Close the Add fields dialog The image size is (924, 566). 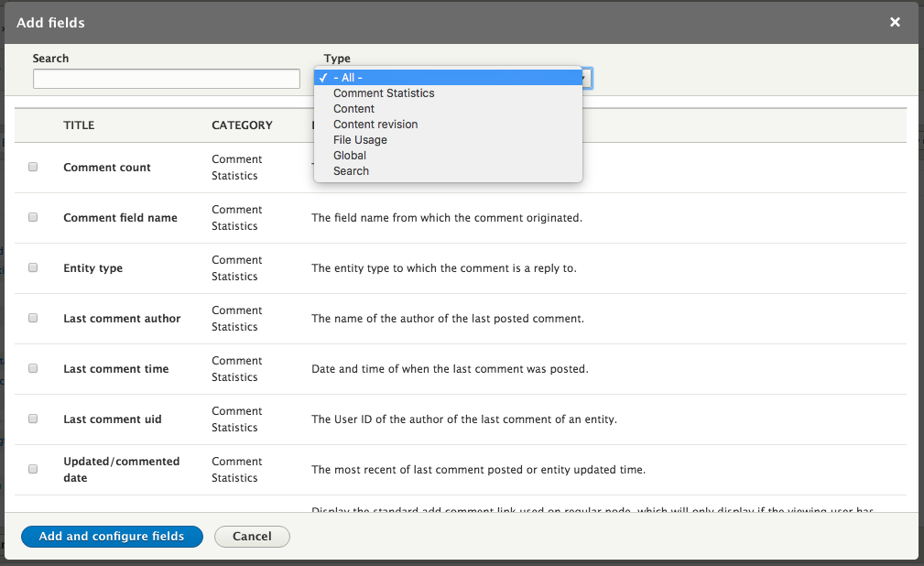point(895,22)
